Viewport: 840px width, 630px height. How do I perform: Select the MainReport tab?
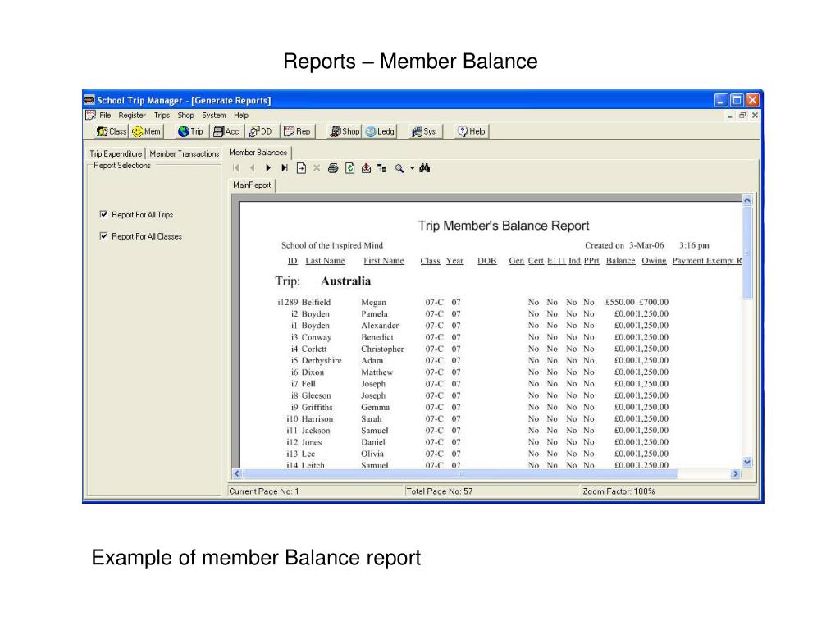click(252, 185)
